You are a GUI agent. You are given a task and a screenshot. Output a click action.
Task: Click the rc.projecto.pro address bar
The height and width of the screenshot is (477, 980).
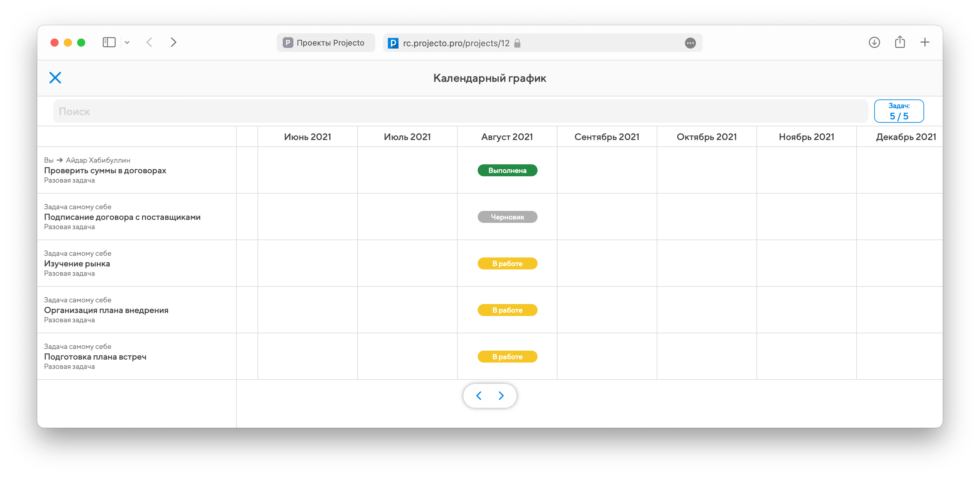click(456, 43)
